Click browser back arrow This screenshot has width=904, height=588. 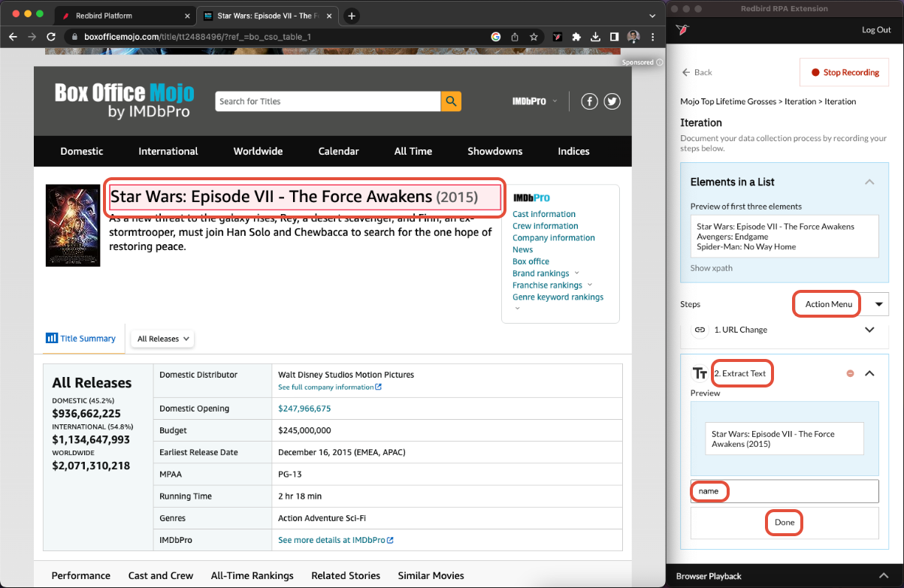point(13,36)
